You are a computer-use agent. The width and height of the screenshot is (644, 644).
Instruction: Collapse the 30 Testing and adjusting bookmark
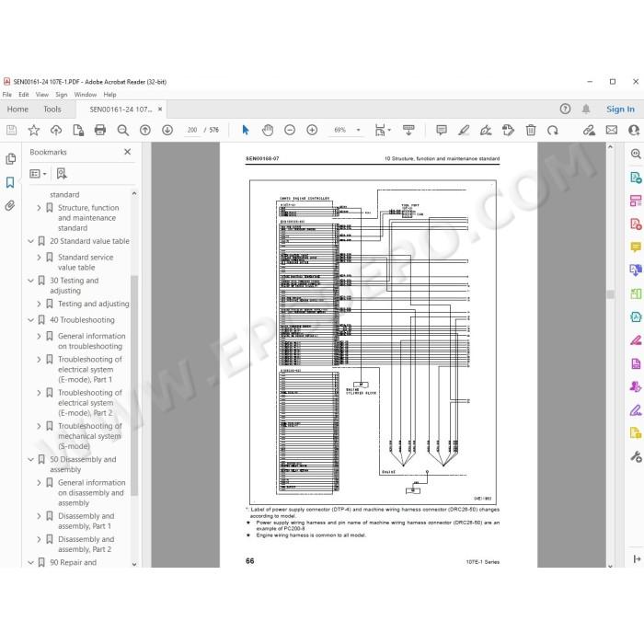[x=30, y=281]
